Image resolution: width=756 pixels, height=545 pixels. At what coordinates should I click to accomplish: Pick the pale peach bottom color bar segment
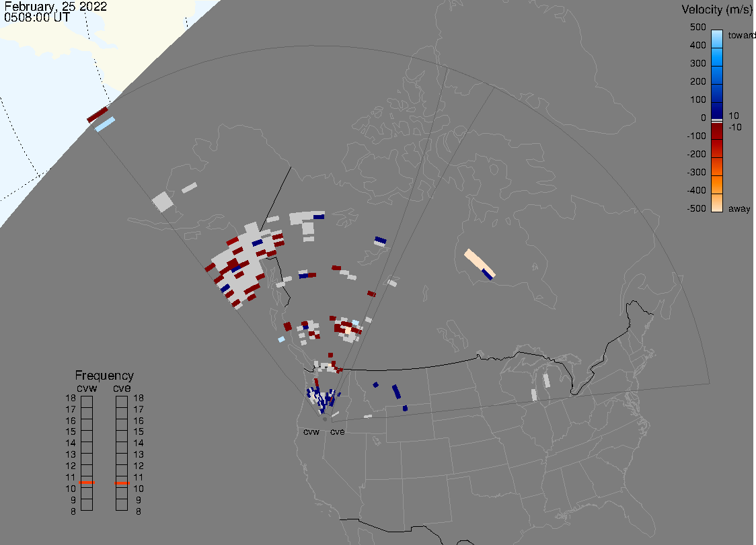[x=717, y=202]
